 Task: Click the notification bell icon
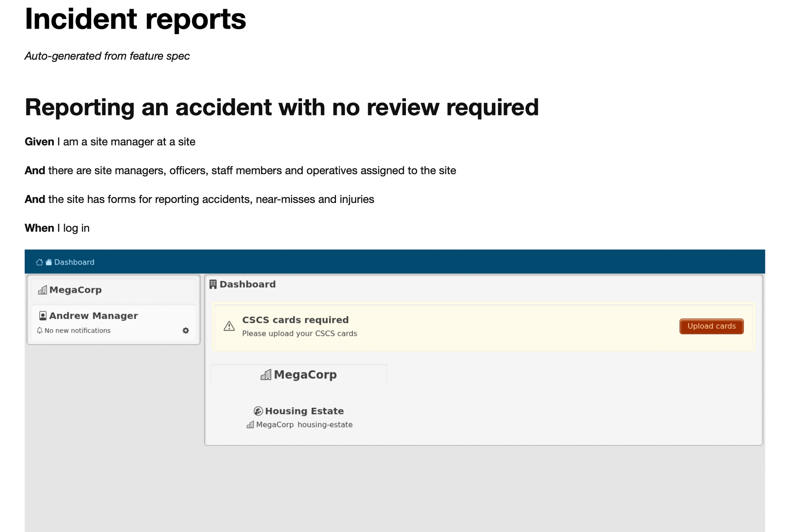pos(39,330)
